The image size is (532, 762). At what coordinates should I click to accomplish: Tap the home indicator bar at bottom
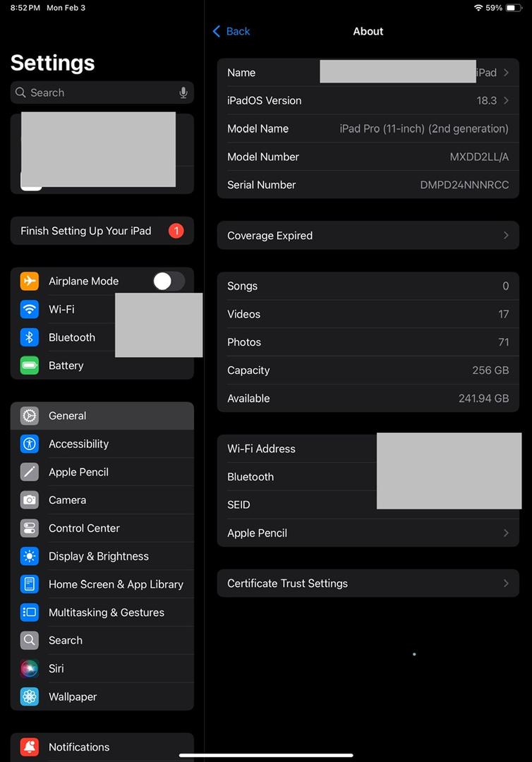(x=266, y=755)
